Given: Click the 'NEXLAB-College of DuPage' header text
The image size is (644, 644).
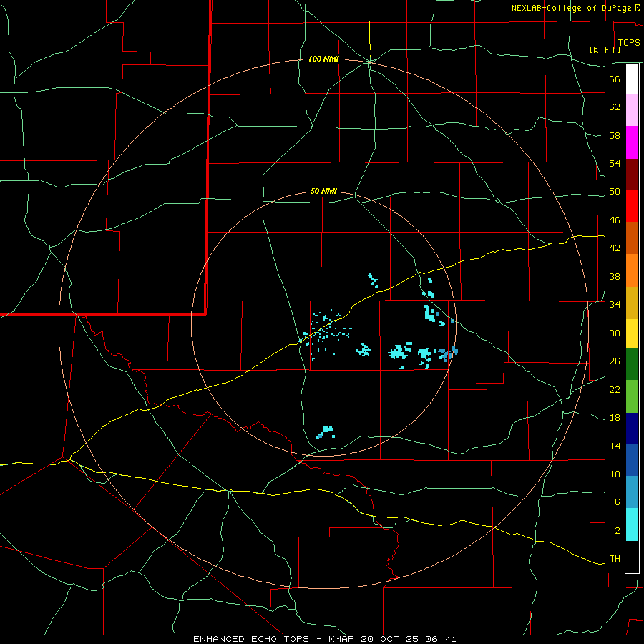Looking at the screenshot, I should (x=571, y=8).
